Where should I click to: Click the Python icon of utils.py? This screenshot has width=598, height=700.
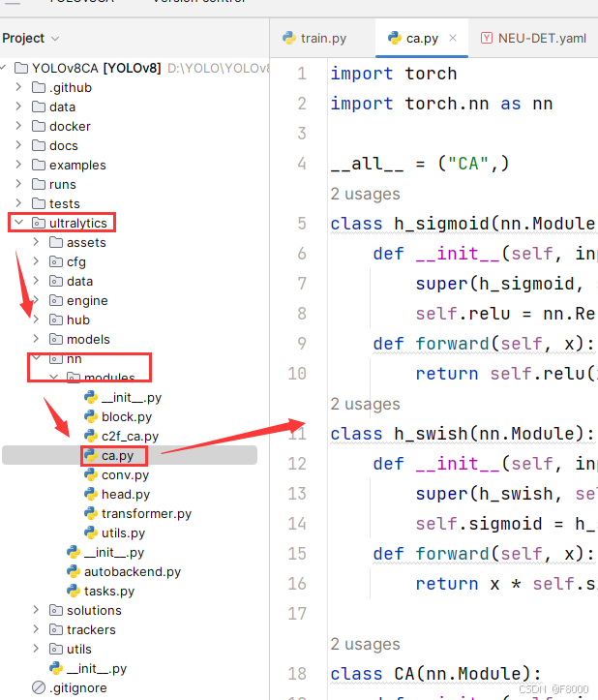pos(91,533)
